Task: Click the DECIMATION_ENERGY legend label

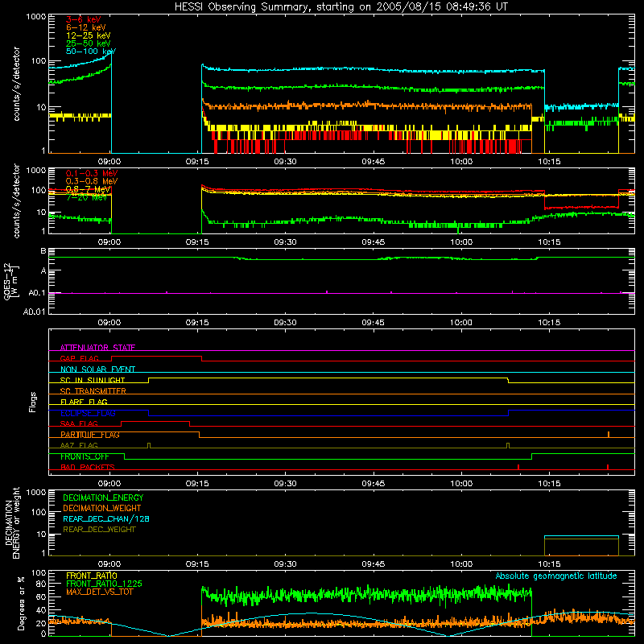Action: (x=103, y=497)
